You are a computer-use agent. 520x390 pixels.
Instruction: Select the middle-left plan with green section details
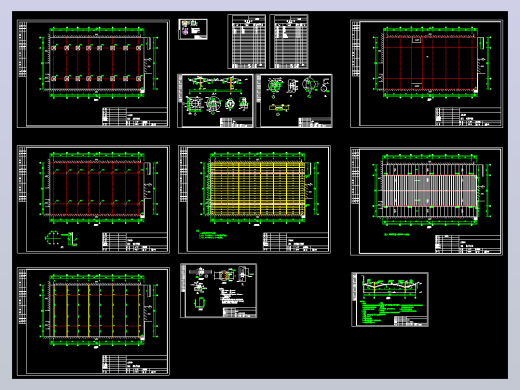tap(93, 199)
